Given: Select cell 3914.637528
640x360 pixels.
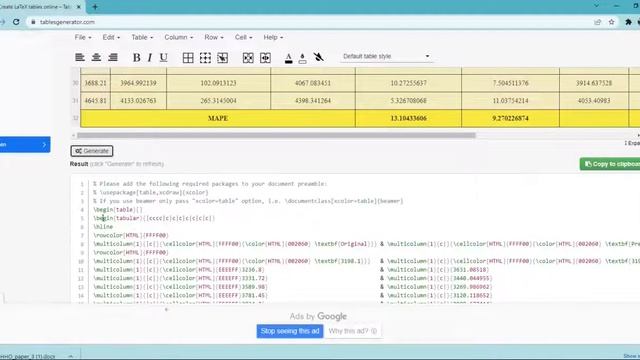Looking at the screenshot, I should click(594, 83).
